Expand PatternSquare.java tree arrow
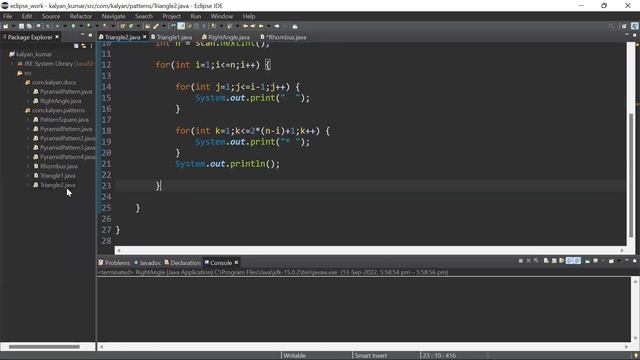The width and height of the screenshot is (640, 360). (x=28, y=120)
